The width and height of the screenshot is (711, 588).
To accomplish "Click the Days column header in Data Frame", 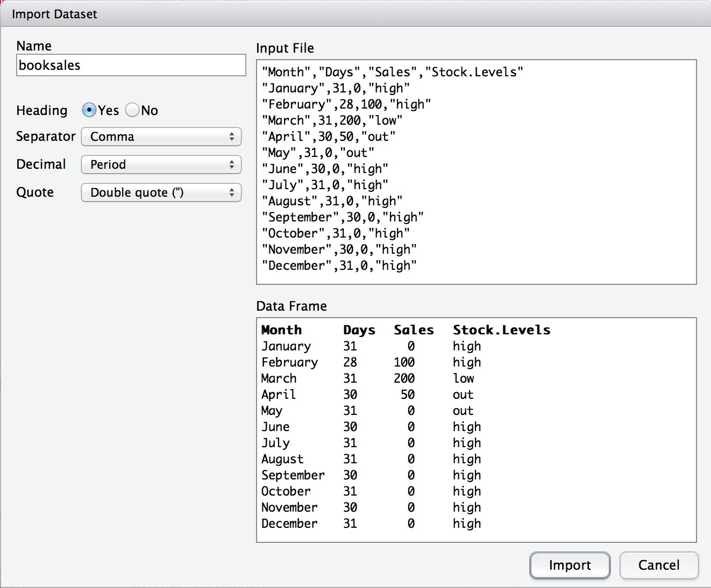I will pyautogui.click(x=359, y=330).
